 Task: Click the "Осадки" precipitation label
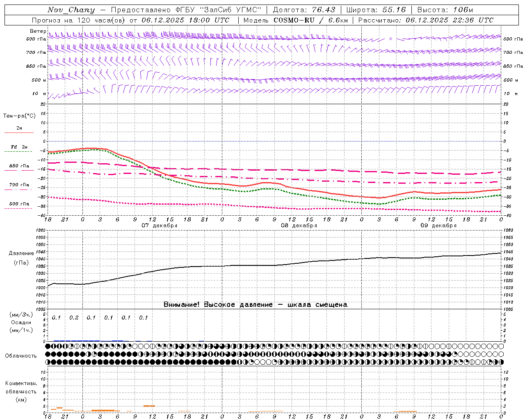(21, 322)
